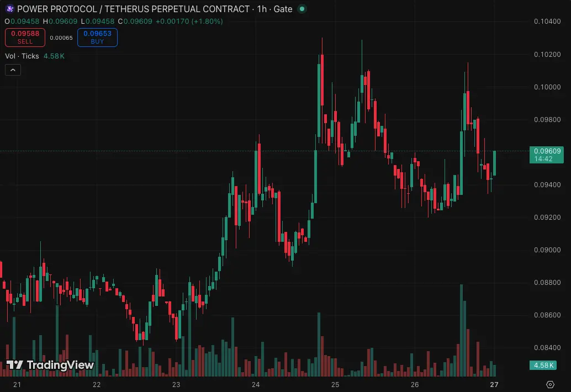
Task: Click the 0.09400 price axis label
Action: click(x=547, y=185)
